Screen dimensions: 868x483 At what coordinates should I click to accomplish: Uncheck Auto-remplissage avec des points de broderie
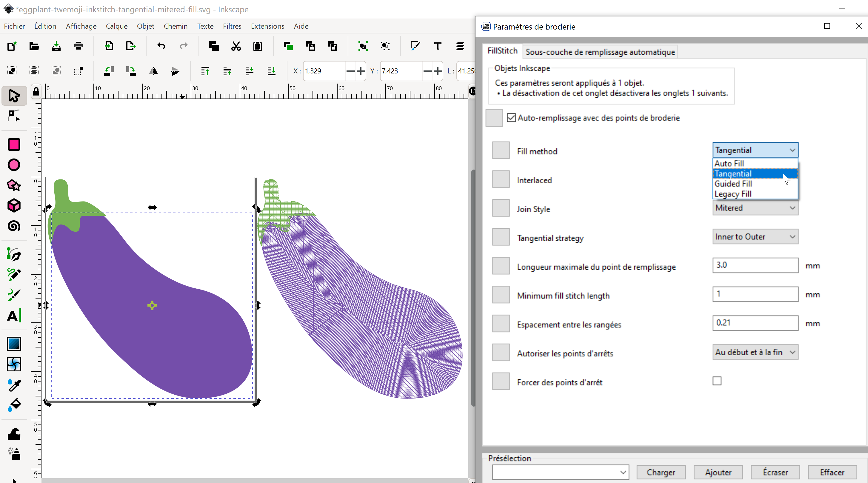click(511, 118)
